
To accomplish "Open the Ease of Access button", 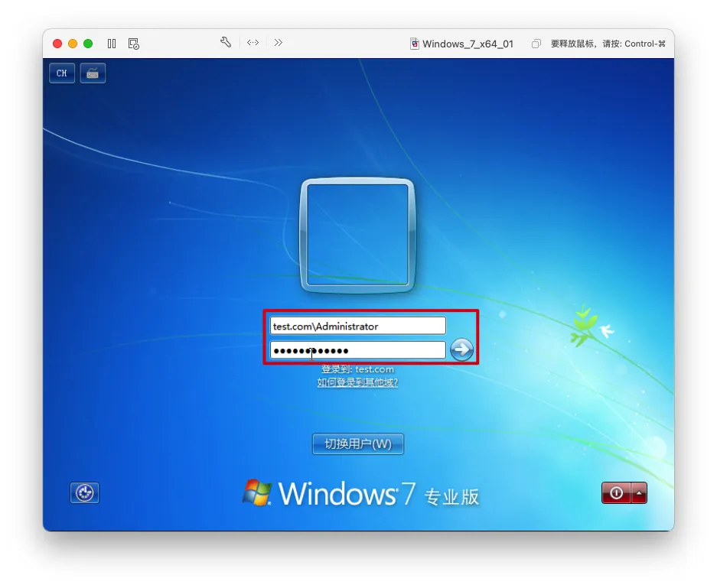I will pos(85,493).
